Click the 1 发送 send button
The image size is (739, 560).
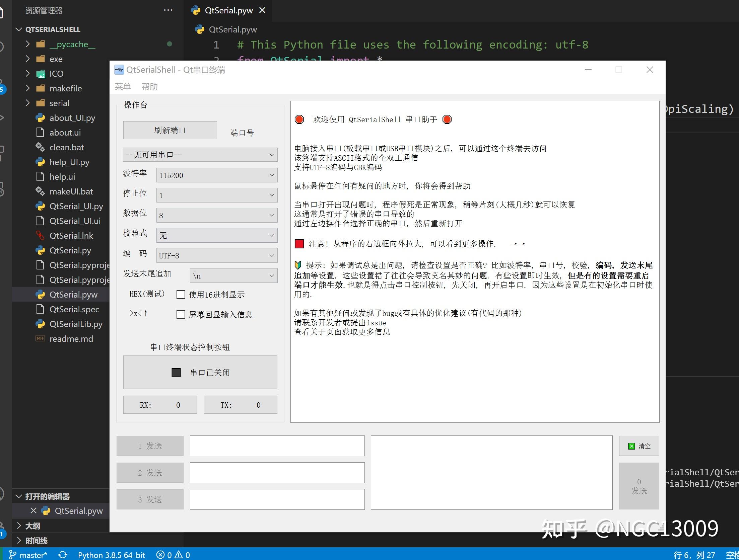pyautogui.click(x=150, y=446)
